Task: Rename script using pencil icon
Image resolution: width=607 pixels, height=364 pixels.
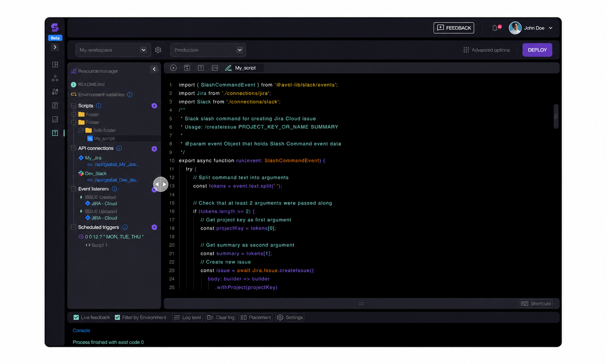Action: [x=228, y=68]
